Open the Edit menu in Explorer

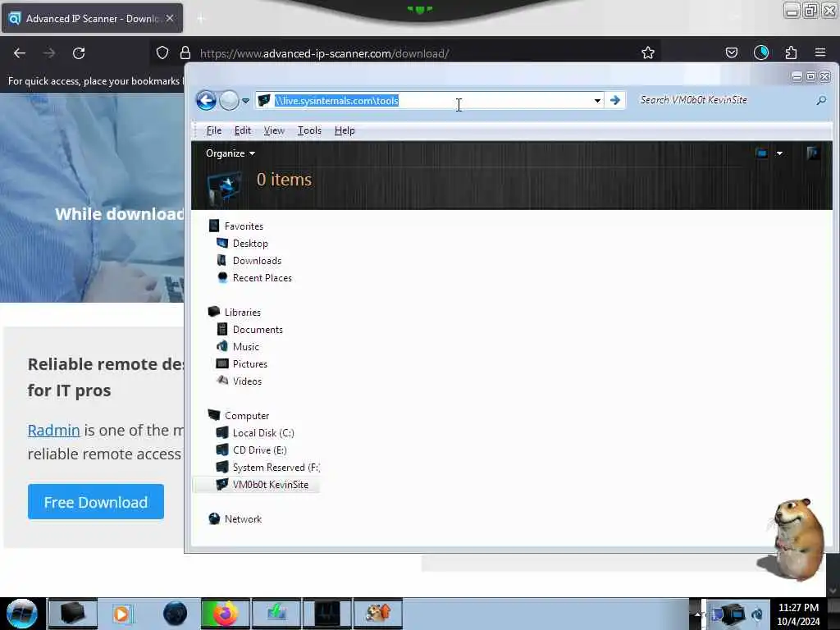[243, 130]
